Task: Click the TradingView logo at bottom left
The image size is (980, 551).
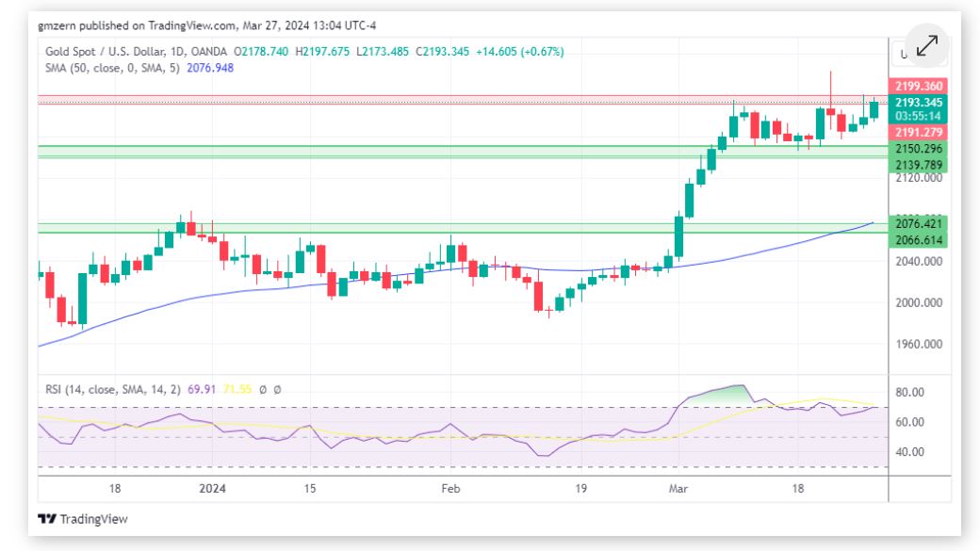Action: [x=82, y=519]
